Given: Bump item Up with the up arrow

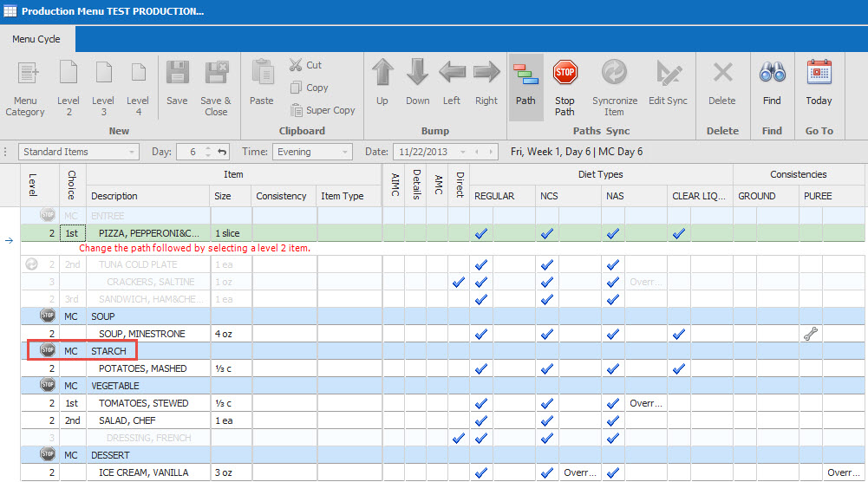Looking at the screenshot, I should tap(382, 74).
